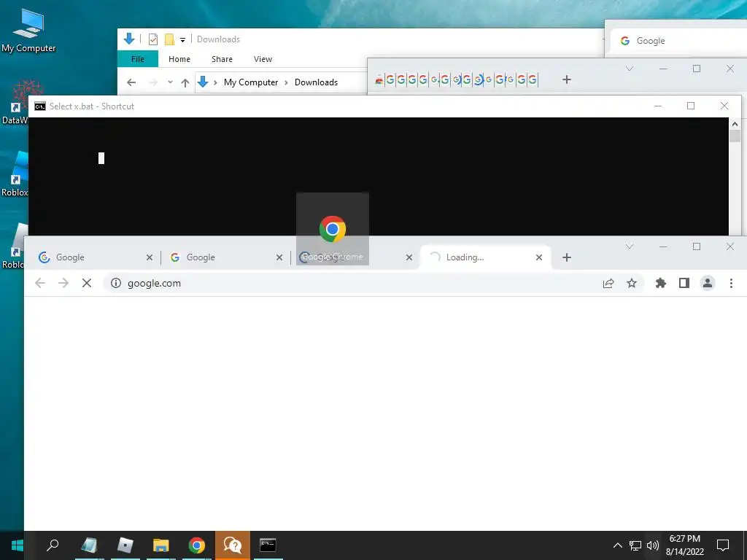Open Share ribbon tab in explorer

pos(222,59)
